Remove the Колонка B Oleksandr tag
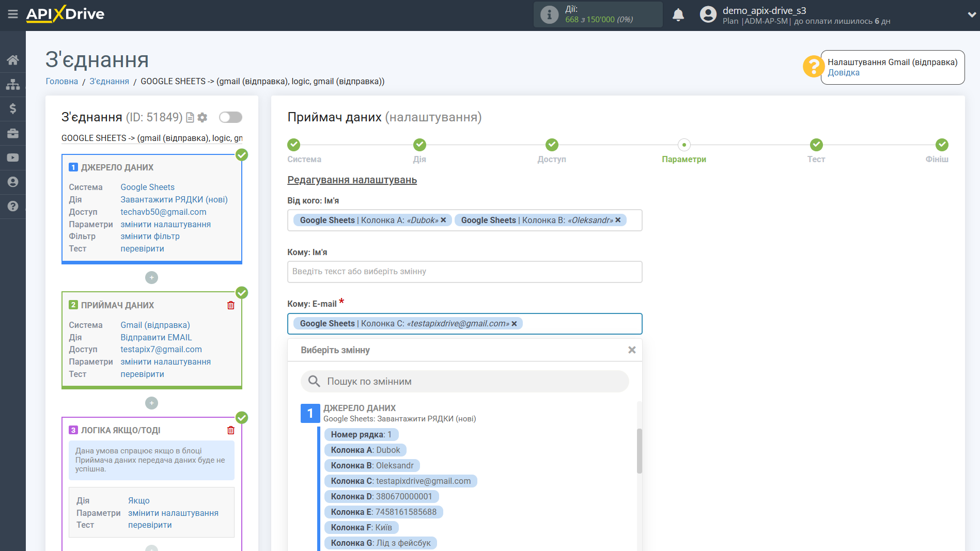Viewport: 980px width, 551px height. pyautogui.click(x=618, y=220)
